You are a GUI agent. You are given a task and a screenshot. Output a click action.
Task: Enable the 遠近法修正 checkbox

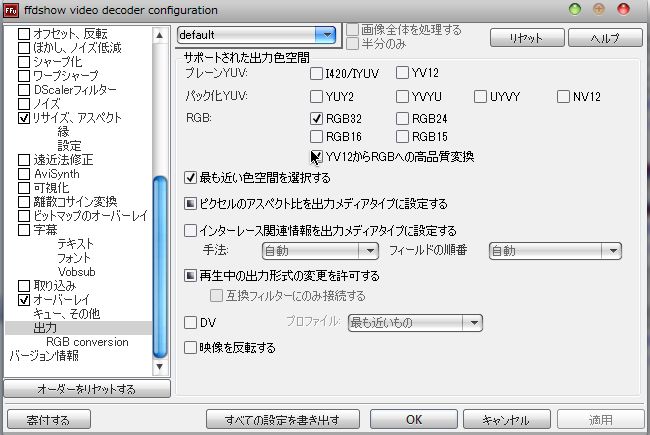coord(24,160)
